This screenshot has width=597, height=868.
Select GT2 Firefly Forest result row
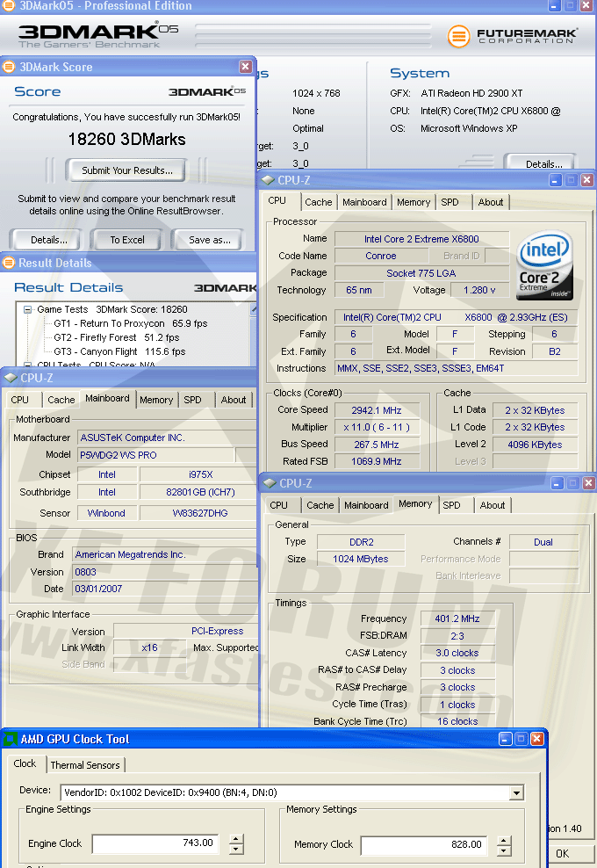coord(117,337)
